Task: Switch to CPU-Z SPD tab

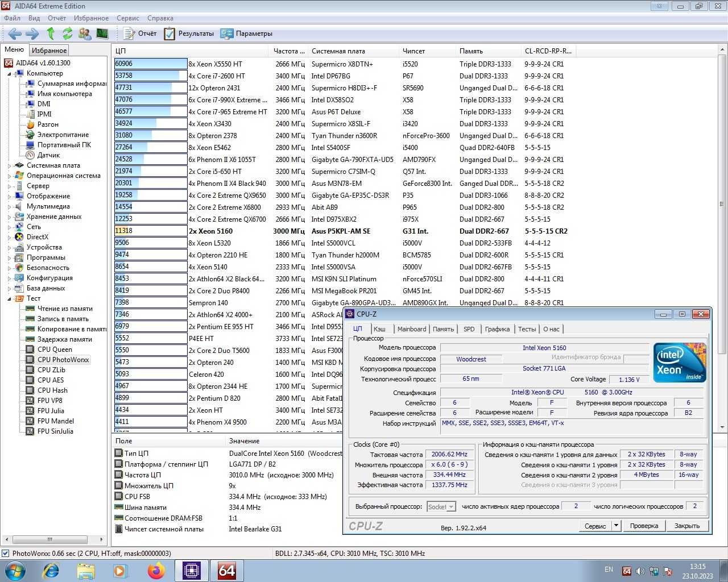Action: click(469, 329)
